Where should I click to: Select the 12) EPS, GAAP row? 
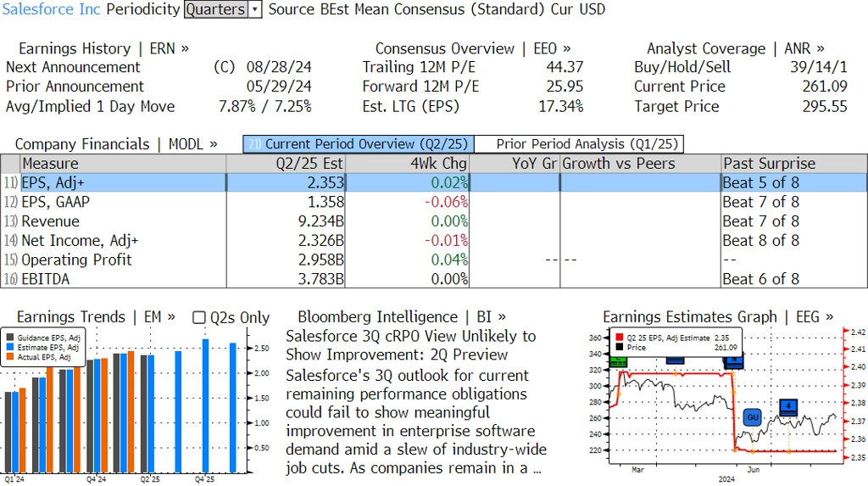(x=434, y=202)
